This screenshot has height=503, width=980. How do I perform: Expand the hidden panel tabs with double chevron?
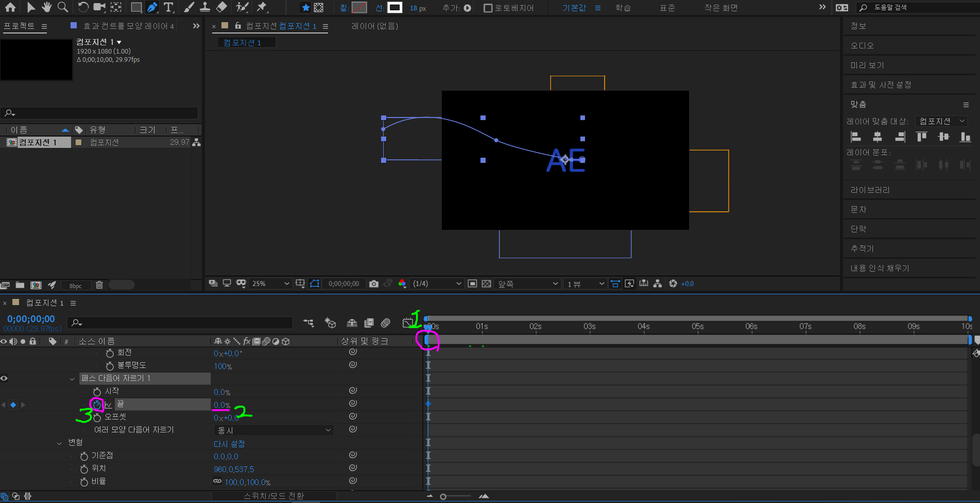(x=196, y=26)
